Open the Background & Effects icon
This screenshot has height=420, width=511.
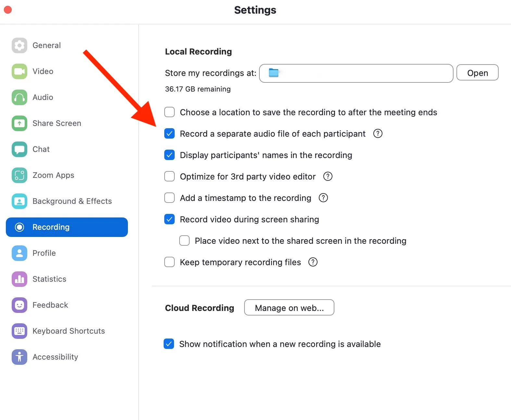(x=19, y=201)
